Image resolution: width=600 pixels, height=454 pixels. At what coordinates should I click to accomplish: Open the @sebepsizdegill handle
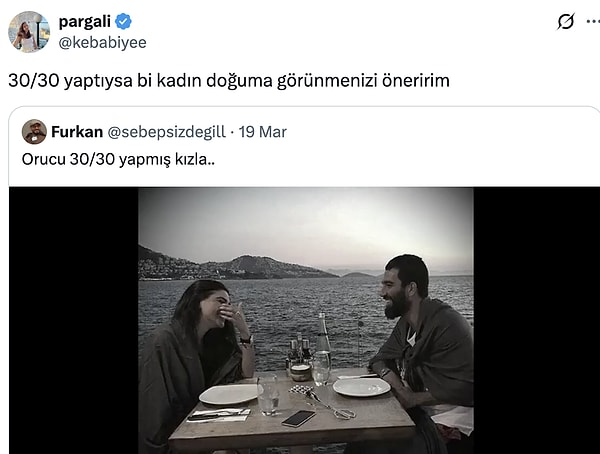click(166, 132)
